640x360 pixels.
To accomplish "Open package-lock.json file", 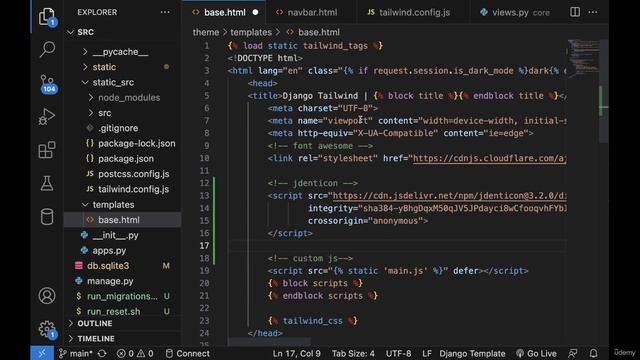I will click(x=136, y=144).
